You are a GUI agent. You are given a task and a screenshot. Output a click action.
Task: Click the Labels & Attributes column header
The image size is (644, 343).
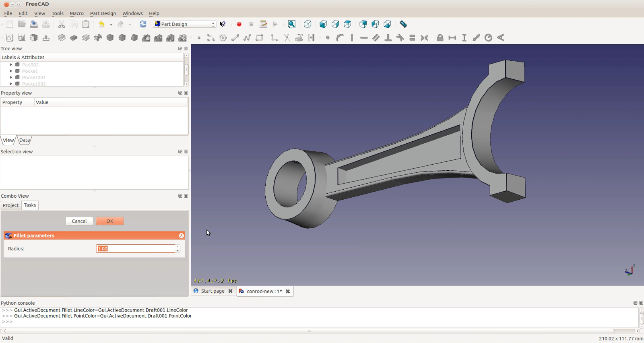pyautogui.click(x=92, y=57)
